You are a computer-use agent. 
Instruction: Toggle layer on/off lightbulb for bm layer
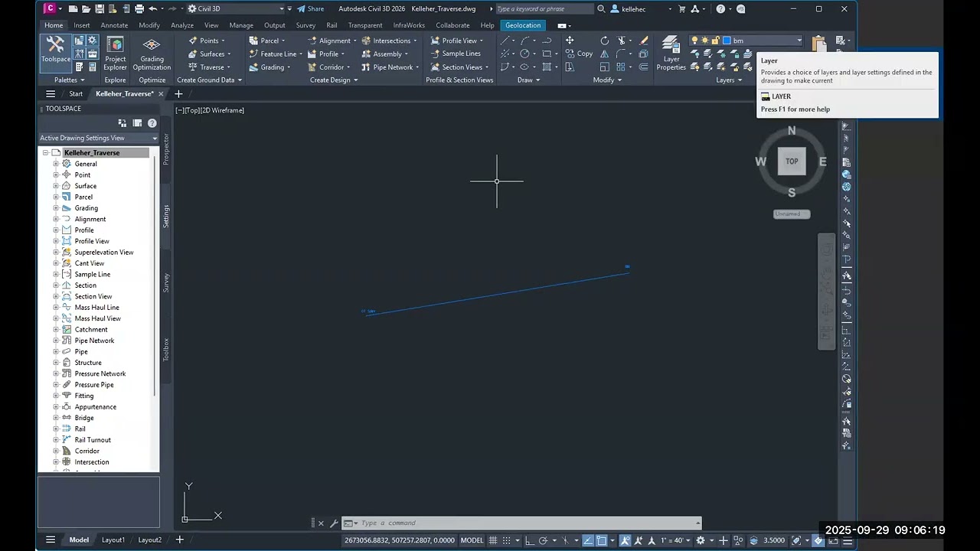click(x=694, y=41)
